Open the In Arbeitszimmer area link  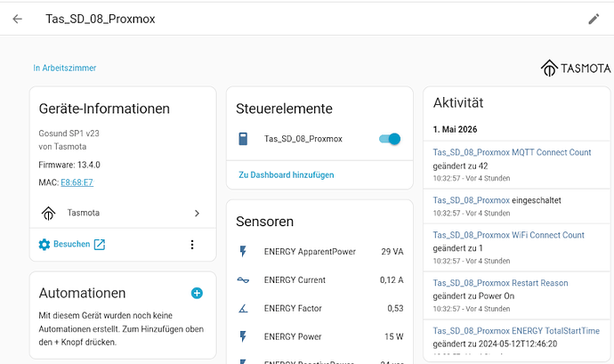pos(65,68)
